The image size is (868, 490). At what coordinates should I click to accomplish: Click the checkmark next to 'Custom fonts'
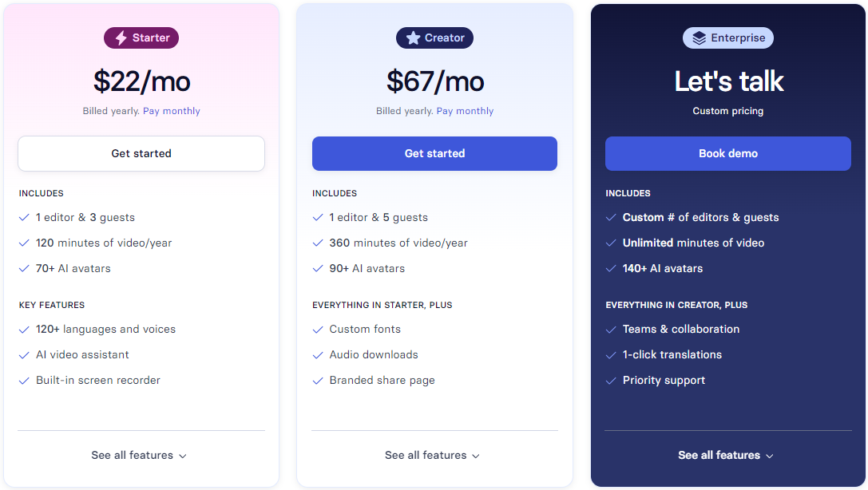point(318,329)
